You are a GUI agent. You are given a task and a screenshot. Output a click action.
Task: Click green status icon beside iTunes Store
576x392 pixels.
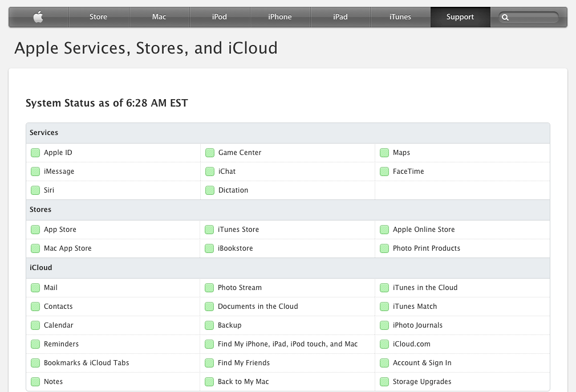coord(209,230)
